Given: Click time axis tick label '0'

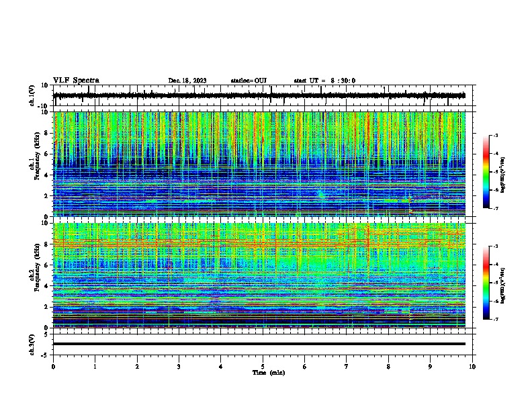Looking at the screenshot, I should [x=53, y=367].
